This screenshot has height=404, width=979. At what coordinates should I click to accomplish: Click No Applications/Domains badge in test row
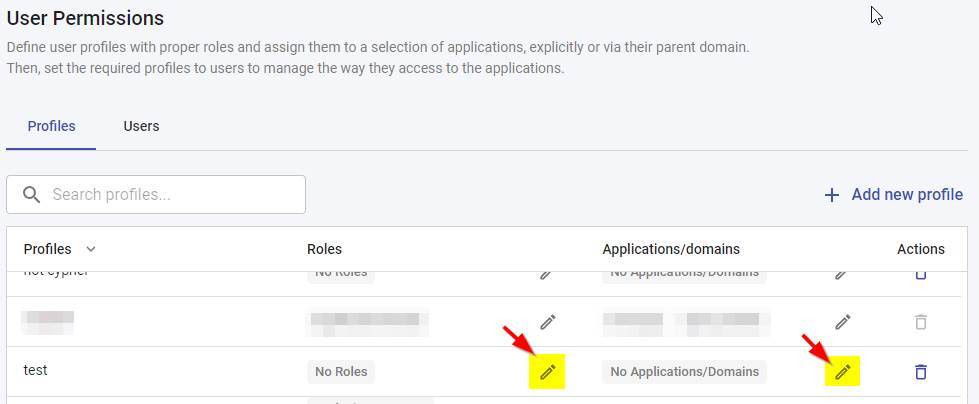click(684, 372)
